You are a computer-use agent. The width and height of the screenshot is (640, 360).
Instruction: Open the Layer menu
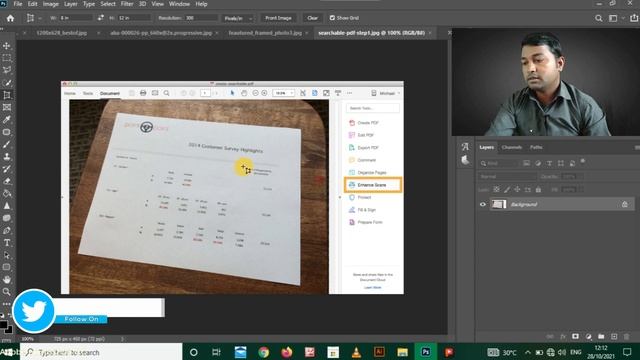(71, 4)
